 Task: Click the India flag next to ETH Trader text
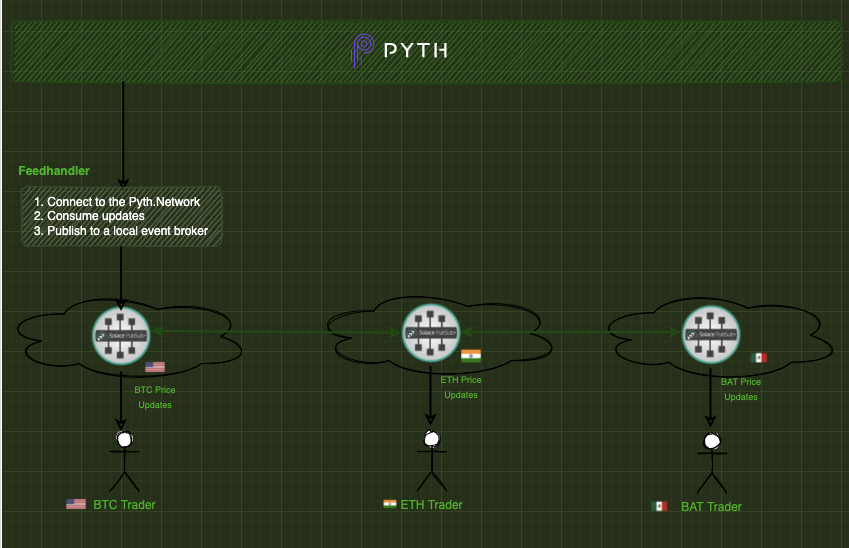390,504
